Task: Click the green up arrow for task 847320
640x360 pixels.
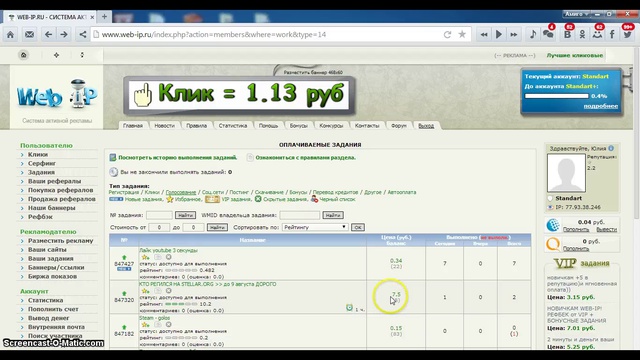Action: click(x=124, y=293)
